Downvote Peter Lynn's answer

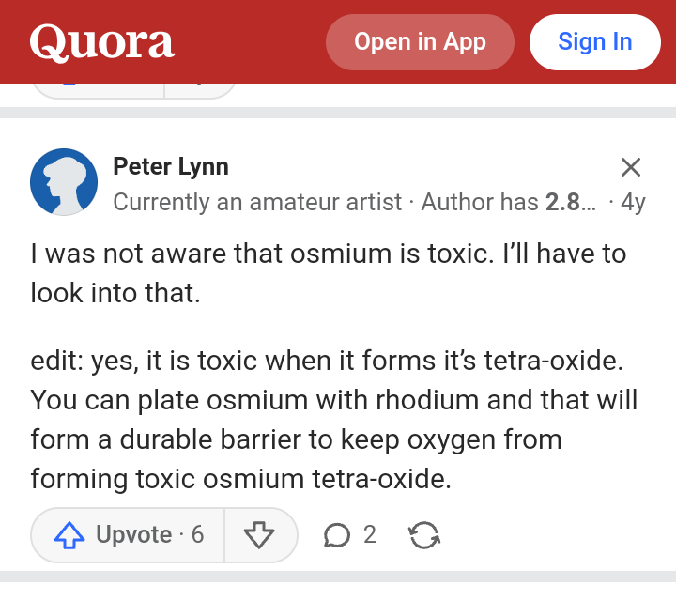[258, 535]
